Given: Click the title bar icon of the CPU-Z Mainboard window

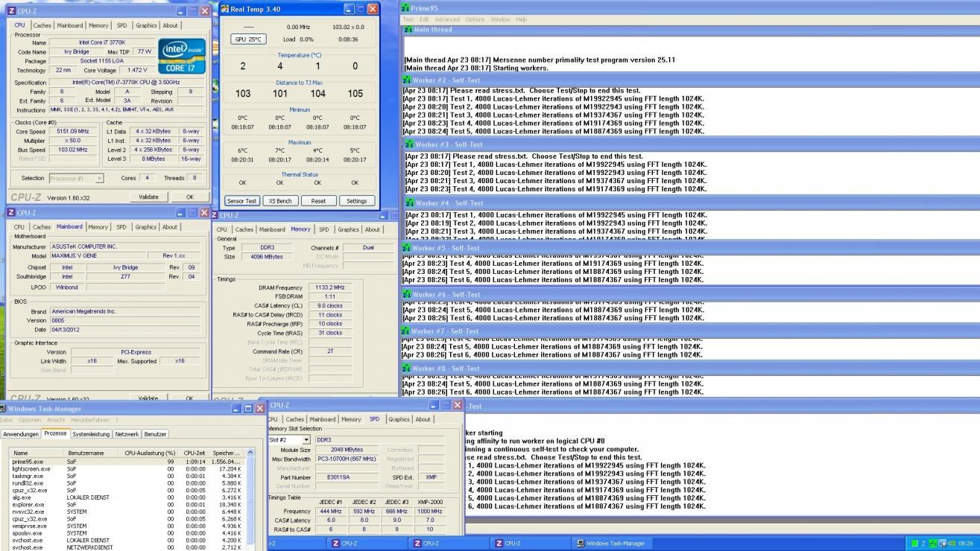Looking at the screenshot, I should (x=10, y=212).
